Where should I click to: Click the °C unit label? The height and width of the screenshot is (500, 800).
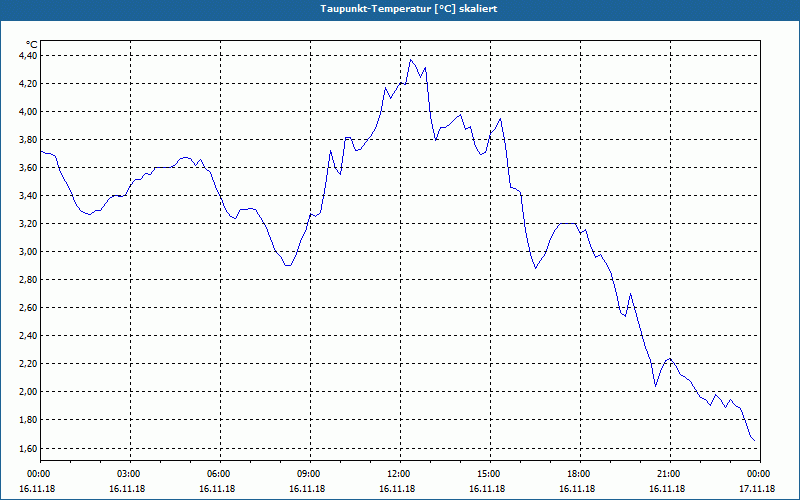click(x=31, y=45)
